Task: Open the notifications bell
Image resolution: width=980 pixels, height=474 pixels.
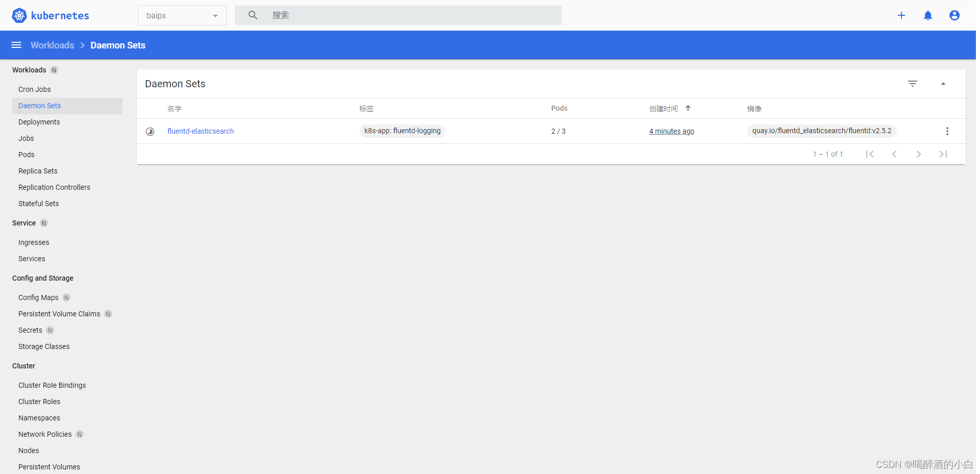Action: coord(928,15)
